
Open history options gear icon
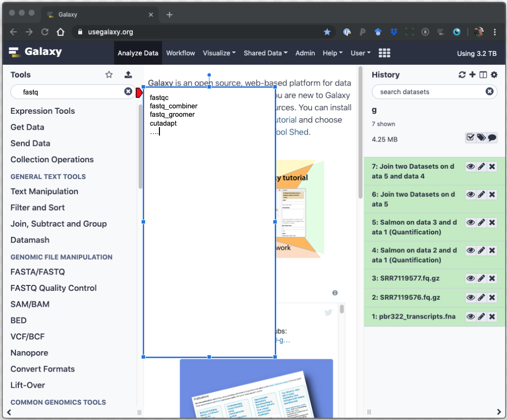click(x=494, y=75)
